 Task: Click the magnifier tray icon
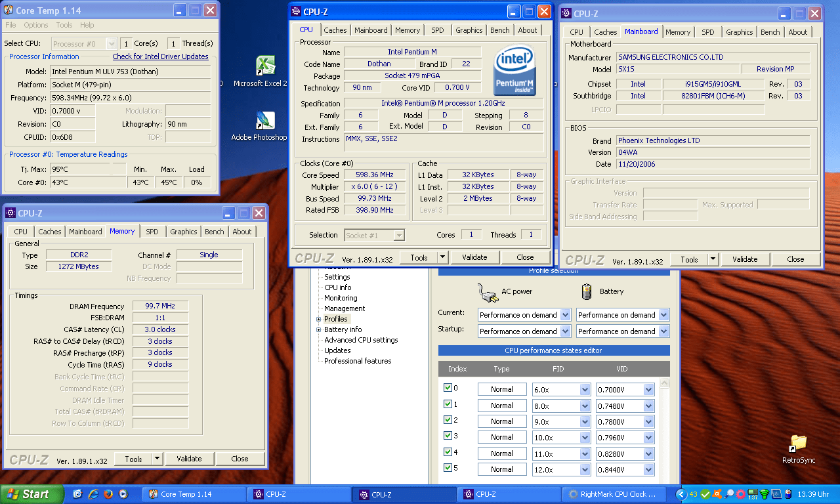click(729, 494)
